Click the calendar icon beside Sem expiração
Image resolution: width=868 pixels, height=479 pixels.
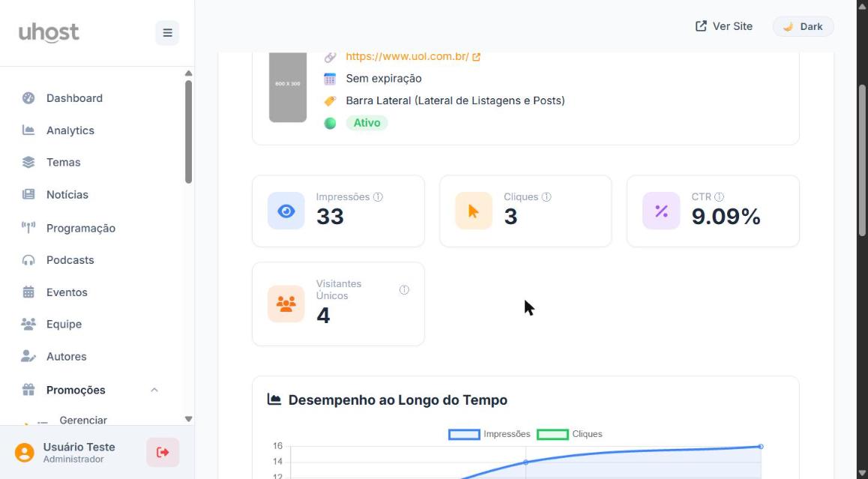330,79
